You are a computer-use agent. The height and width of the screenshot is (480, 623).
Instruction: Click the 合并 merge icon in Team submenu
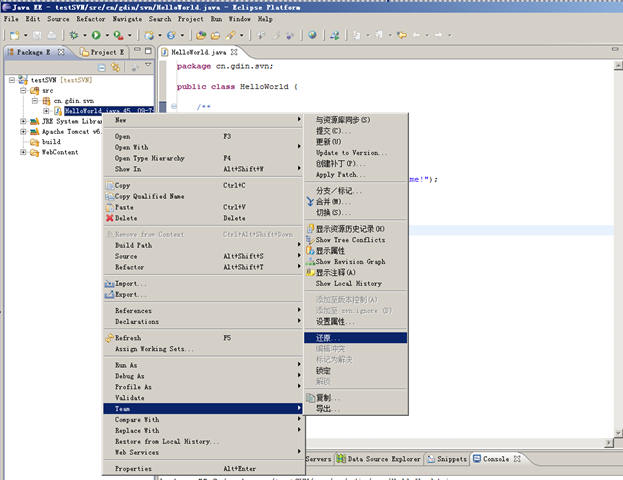[x=310, y=202]
